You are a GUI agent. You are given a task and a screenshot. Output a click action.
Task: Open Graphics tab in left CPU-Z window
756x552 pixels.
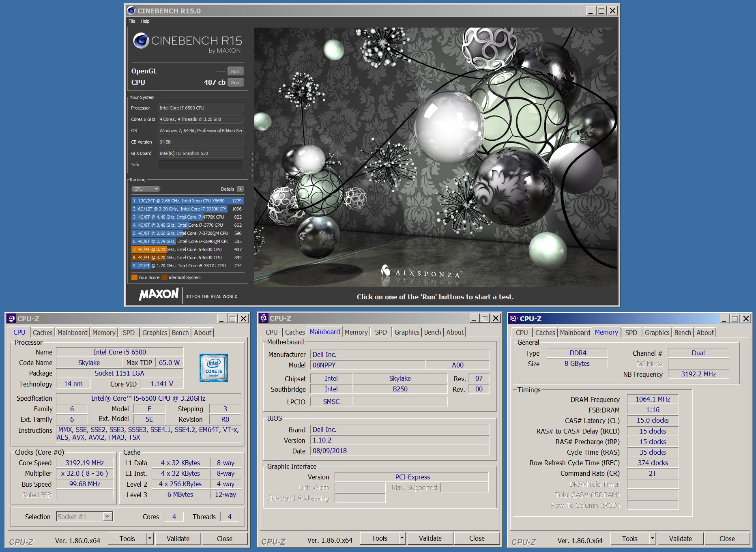[x=155, y=333]
